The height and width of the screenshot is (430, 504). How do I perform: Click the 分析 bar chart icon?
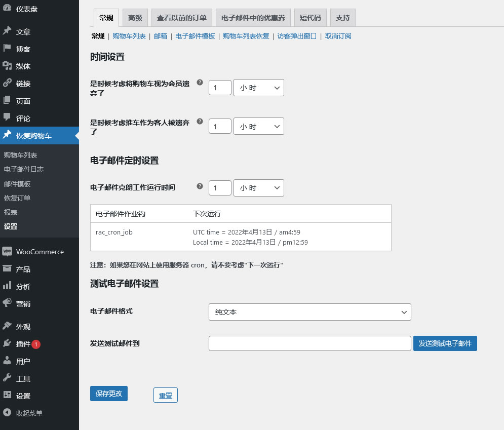7,286
